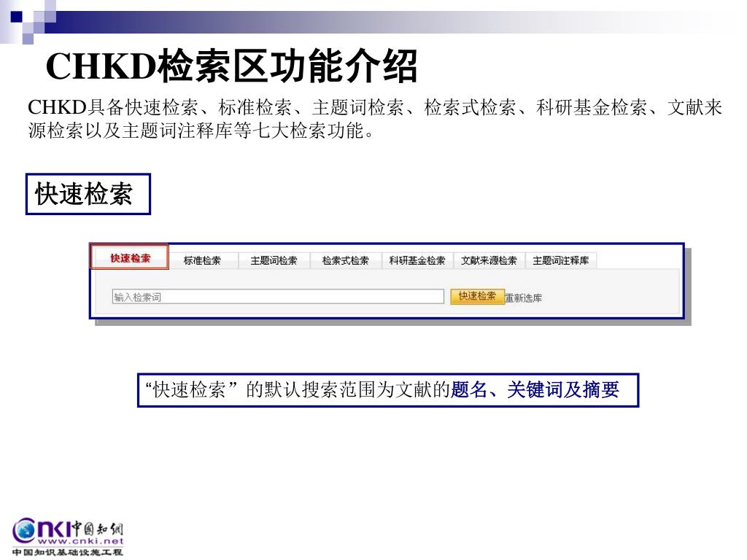This screenshot has height=560, width=747.
Task: Click the www.cnki.net text under the logo
Action: (80, 542)
